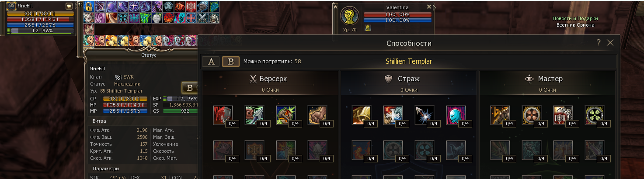
Task: Switch to ability preset A
Action: (x=211, y=62)
